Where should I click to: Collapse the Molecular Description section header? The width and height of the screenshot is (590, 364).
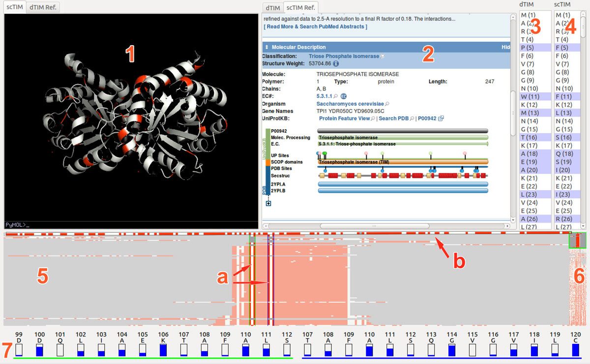(x=267, y=47)
